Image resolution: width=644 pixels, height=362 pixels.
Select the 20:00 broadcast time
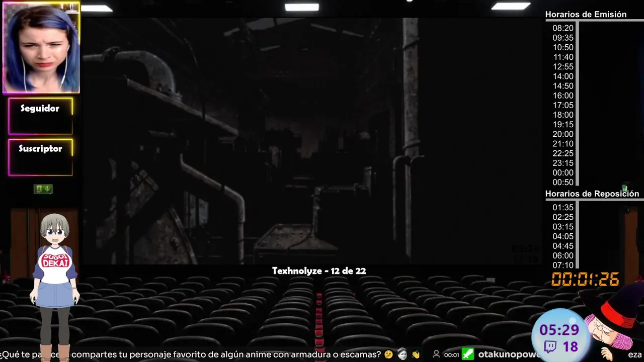[x=563, y=134]
